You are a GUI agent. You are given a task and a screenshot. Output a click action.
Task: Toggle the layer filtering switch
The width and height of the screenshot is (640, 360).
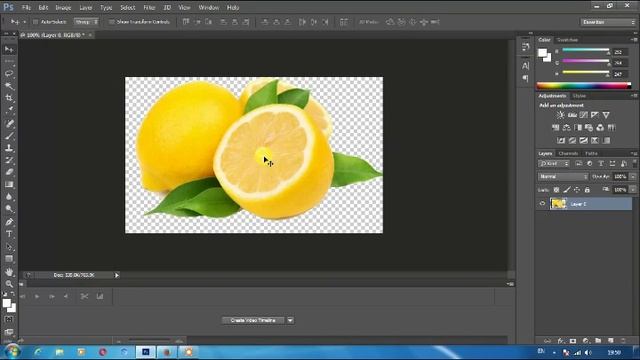[634, 163]
